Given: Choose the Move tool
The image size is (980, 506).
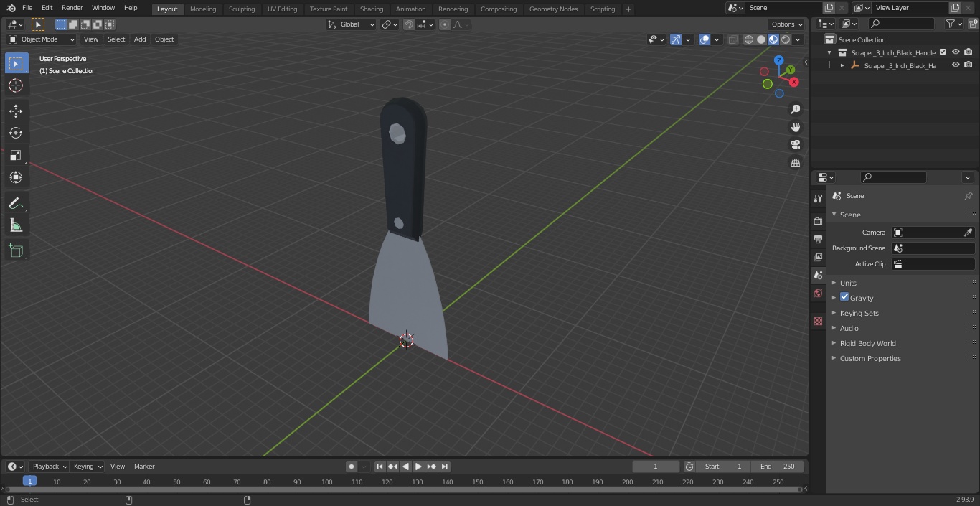Looking at the screenshot, I should [16, 111].
